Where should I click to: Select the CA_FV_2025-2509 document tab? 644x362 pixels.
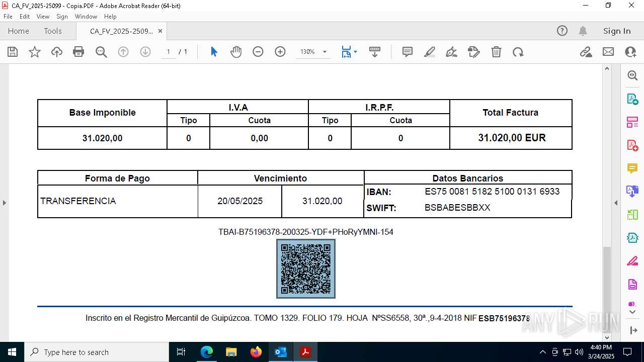[121, 31]
